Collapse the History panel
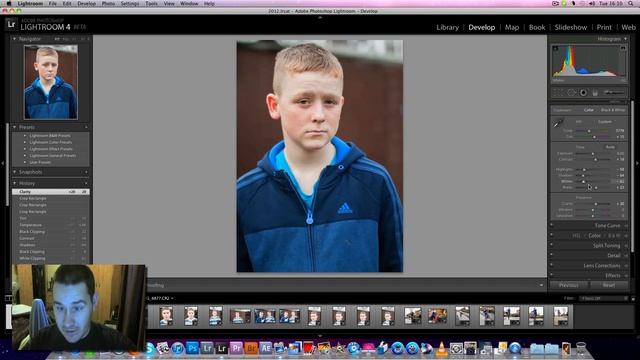Image resolution: width=640 pixels, height=360 pixels. tap(15, 183)
